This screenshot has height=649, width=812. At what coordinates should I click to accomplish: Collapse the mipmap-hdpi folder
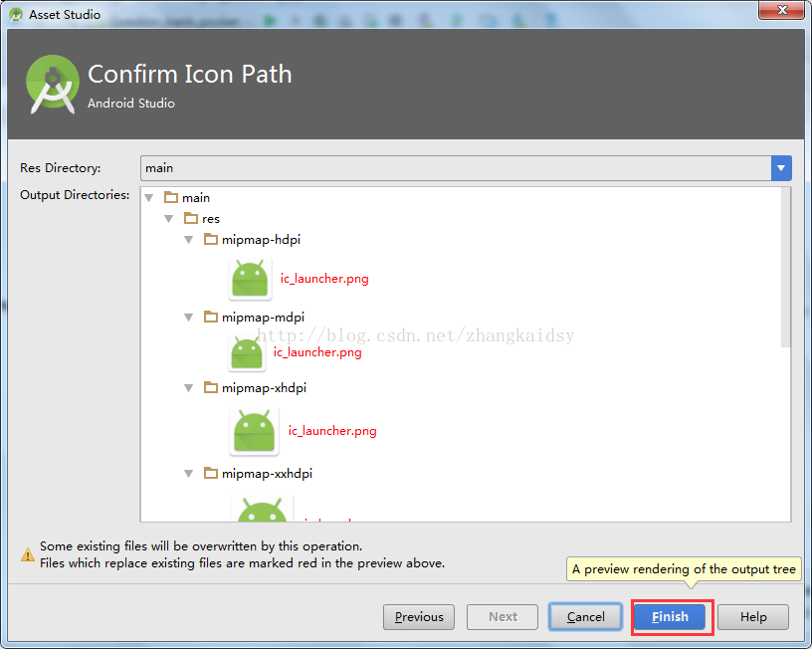[189, 240]
